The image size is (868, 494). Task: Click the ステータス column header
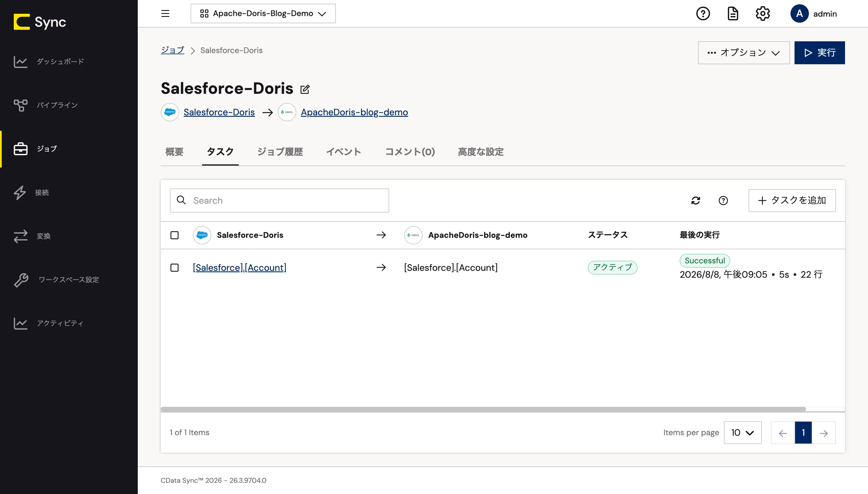click(x=608, y=235)
